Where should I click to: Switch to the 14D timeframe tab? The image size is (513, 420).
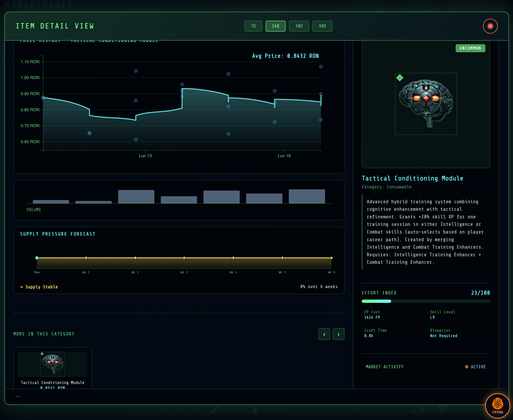[275, 26]
